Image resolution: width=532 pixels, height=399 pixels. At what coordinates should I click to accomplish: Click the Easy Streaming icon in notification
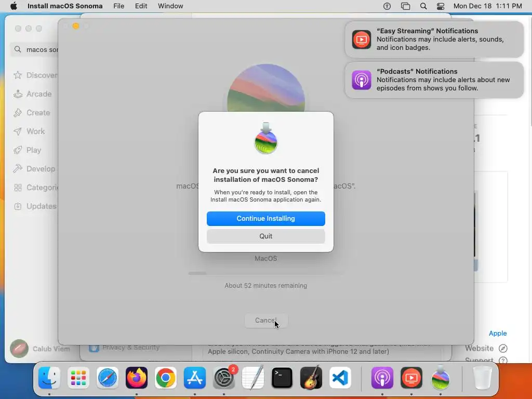[x=362, y=39]
